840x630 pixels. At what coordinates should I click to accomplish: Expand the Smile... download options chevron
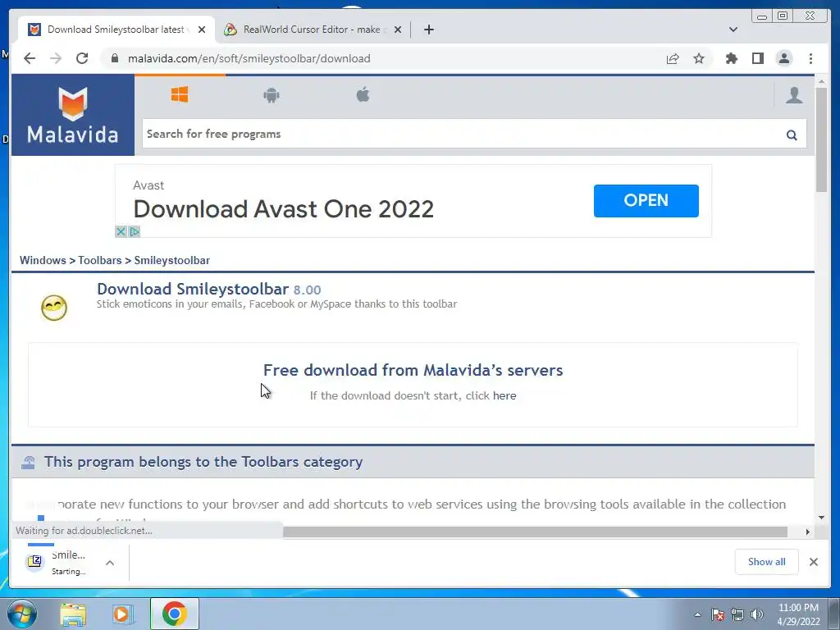110,563
